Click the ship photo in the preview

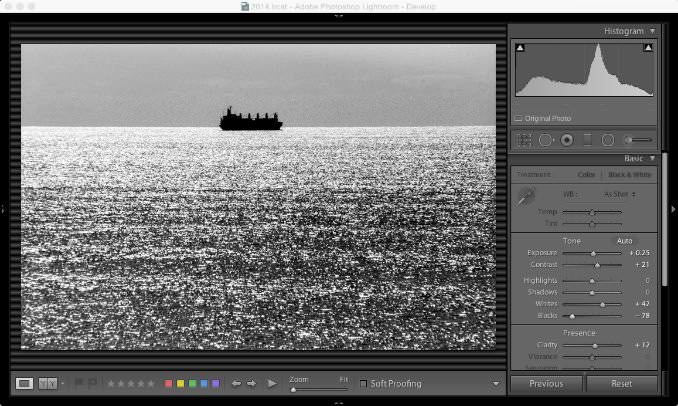[258, 197]
